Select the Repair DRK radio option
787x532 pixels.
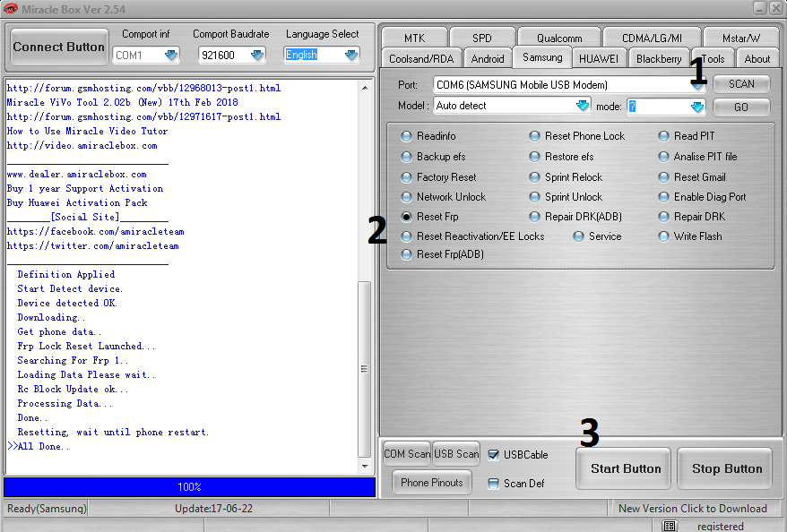coord(663,217)
